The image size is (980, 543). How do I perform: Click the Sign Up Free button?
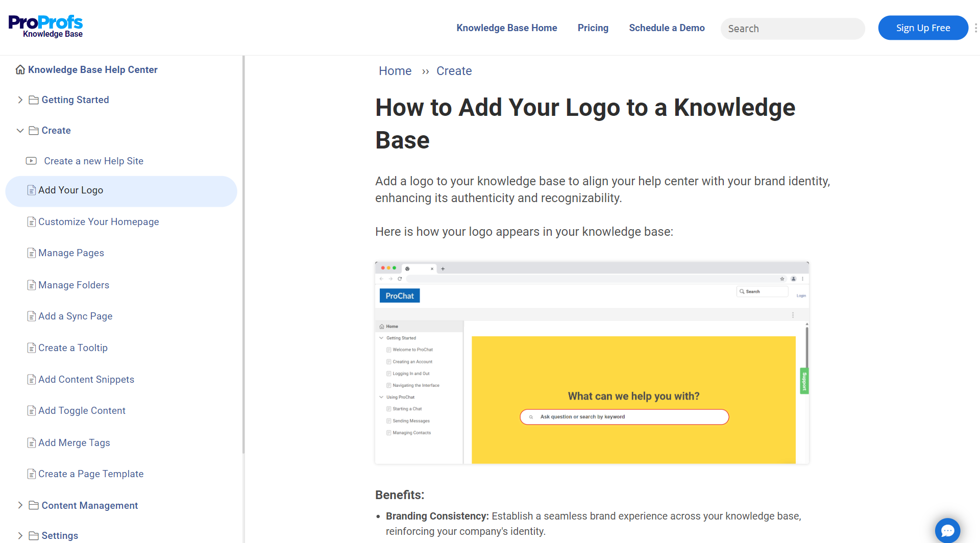(x=923, y=28)
